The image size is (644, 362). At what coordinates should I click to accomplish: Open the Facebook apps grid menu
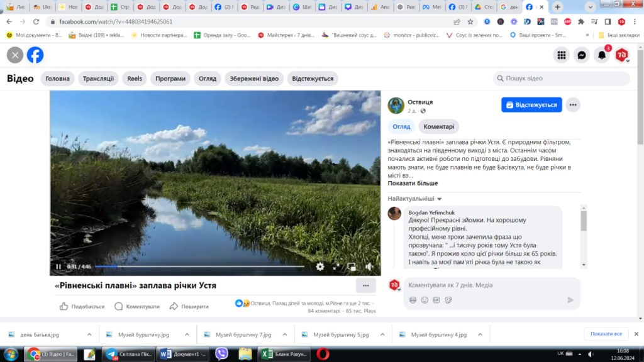click(562, 55)
